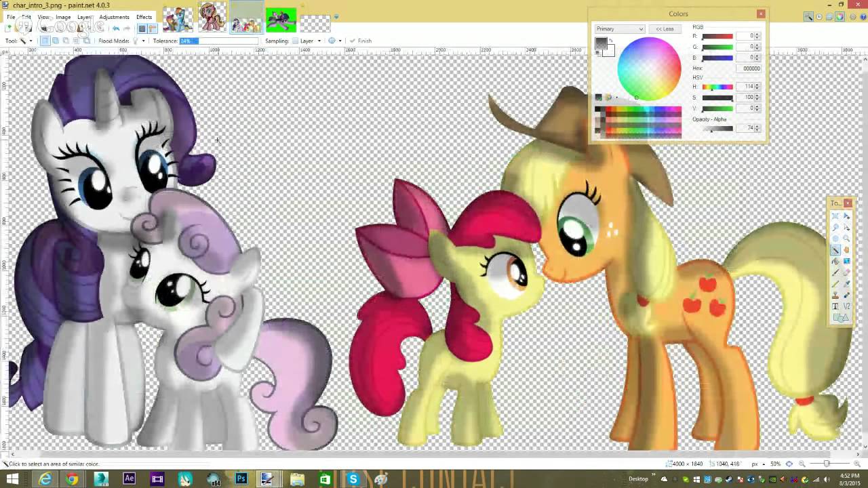The height and width of the screenshot is (488, 868).
Task: Select Subtract selection mode icon
Action: coord(66,41)
